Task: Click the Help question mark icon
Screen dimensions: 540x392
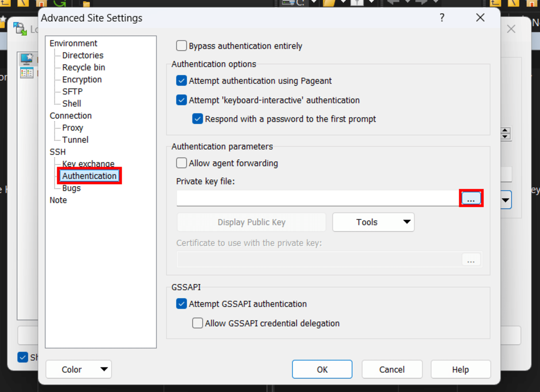Action: click(442, 17)
